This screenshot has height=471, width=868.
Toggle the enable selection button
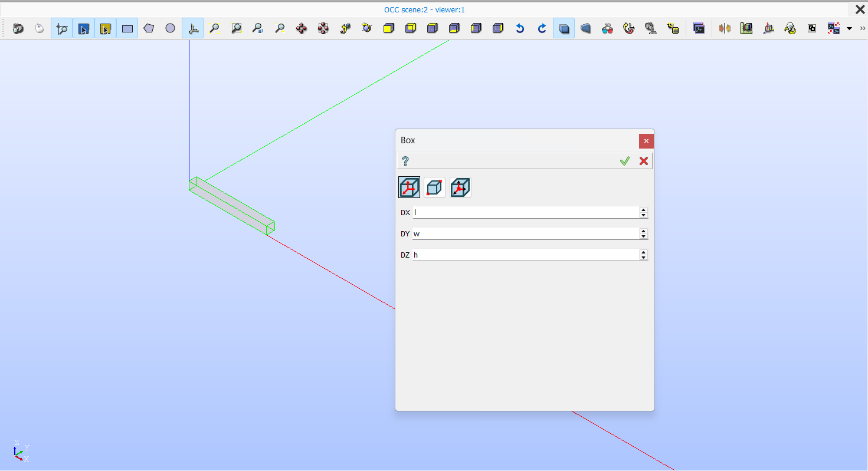105,28
